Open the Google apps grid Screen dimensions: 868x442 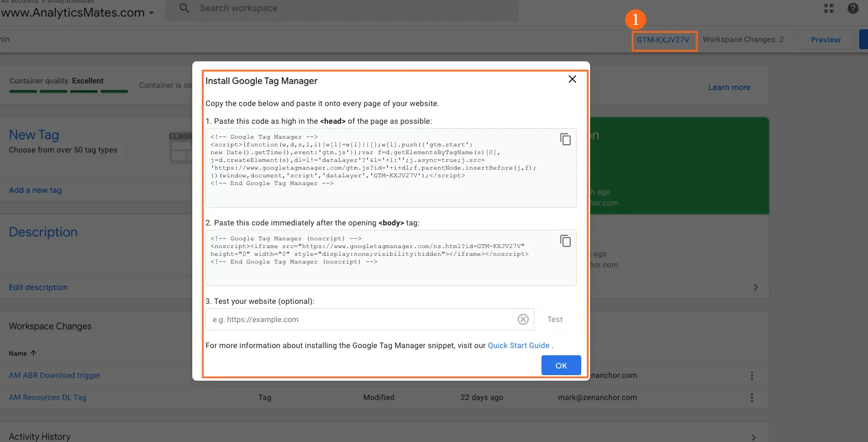[x=829, y=8]
